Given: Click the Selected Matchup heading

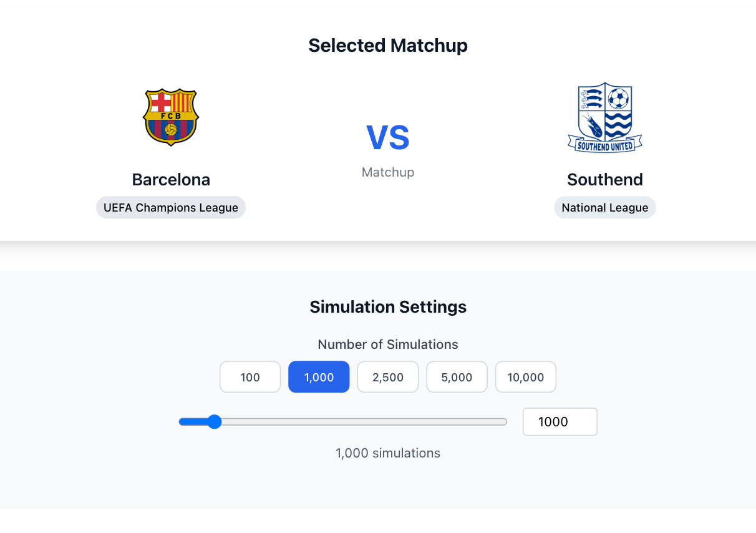Looking at the screenshot, I should pyautogui.click(x=388, y=46).
